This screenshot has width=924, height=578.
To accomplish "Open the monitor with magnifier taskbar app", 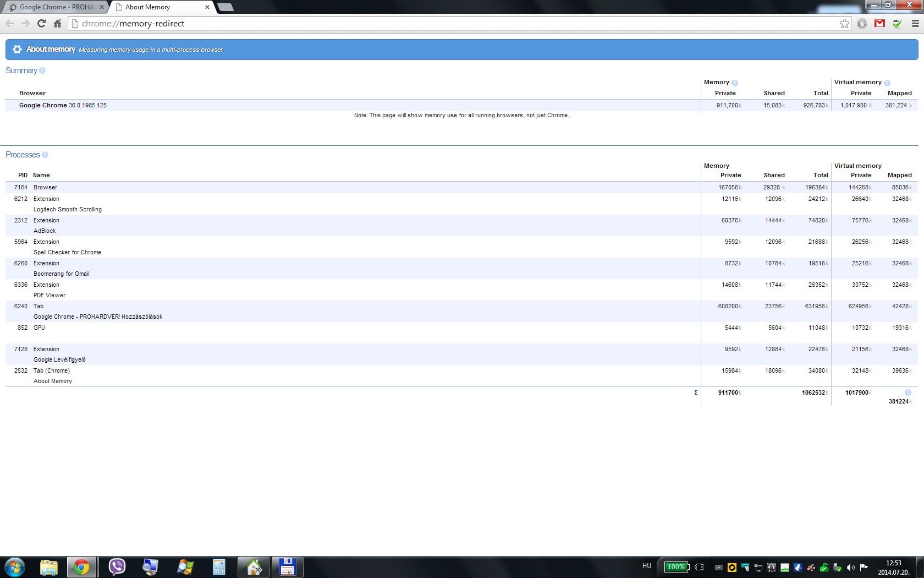I will 150,567.
